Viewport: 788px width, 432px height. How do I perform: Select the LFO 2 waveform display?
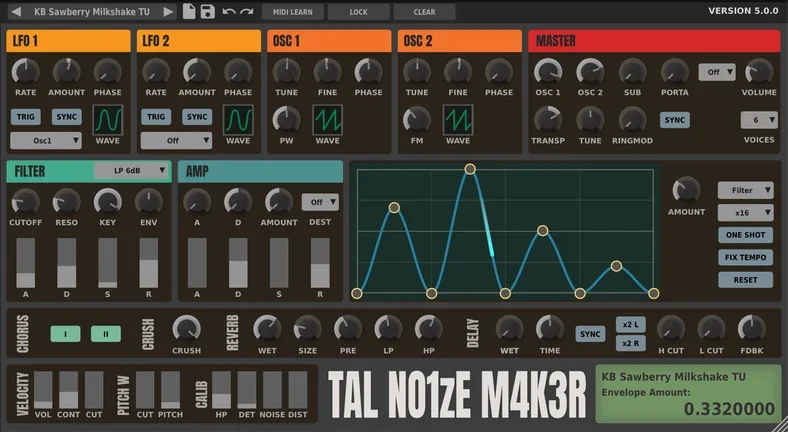tap(238, 120)
